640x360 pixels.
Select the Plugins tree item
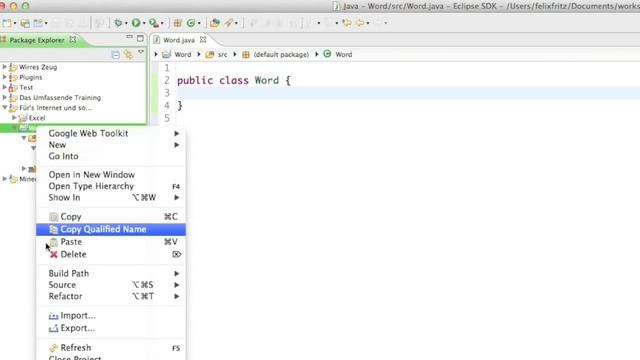pos(31,77)
